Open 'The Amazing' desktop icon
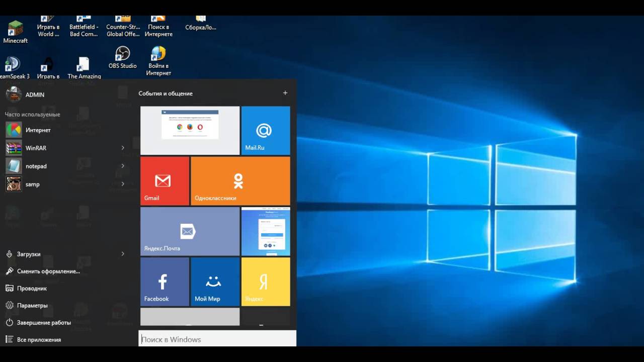 tap(84, 68)
